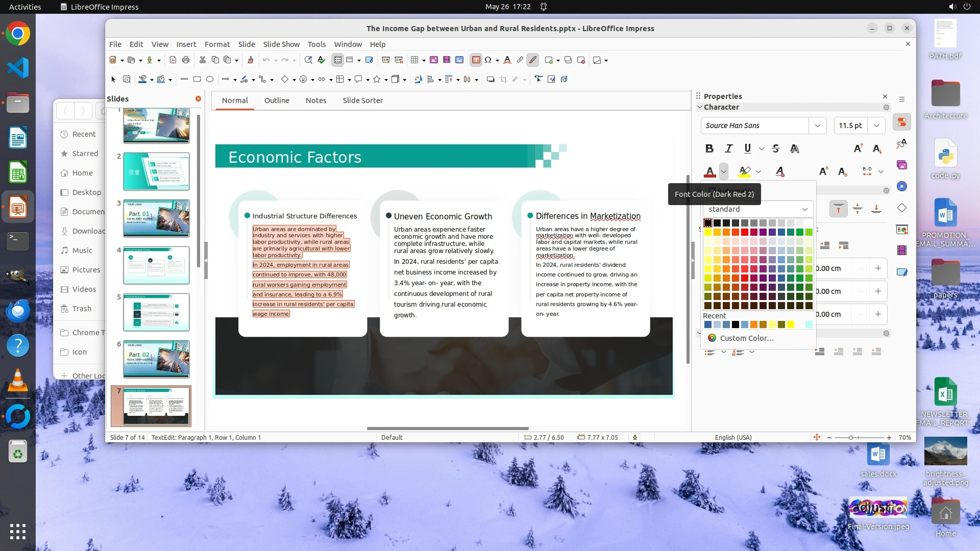
Task: Open font name dropdown Source Han Sans
Action: (817, 126)
